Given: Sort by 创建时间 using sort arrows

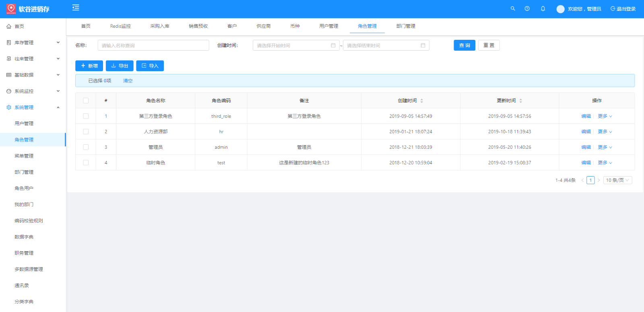Looking at the screenshot, I should coord(421,101).
